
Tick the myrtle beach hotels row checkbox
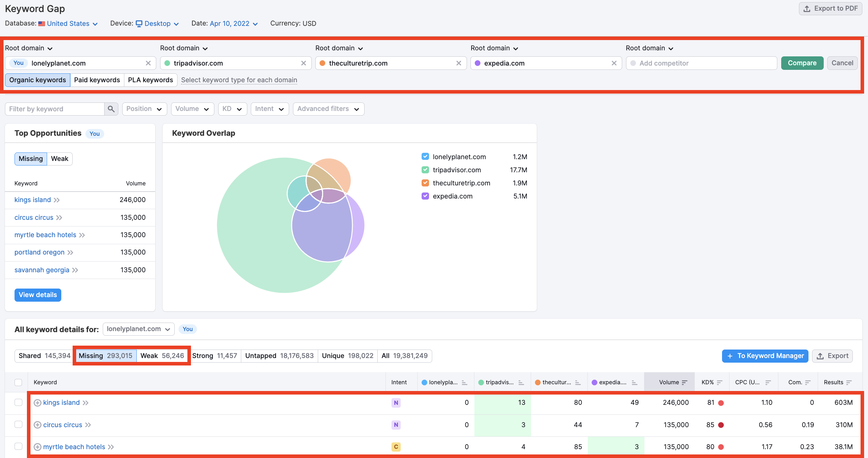tap(18, 446)
